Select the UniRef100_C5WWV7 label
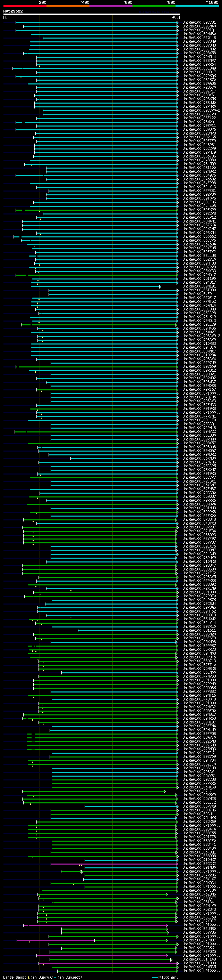The width and height of the screenshot is (222, 980). (199, 332)
